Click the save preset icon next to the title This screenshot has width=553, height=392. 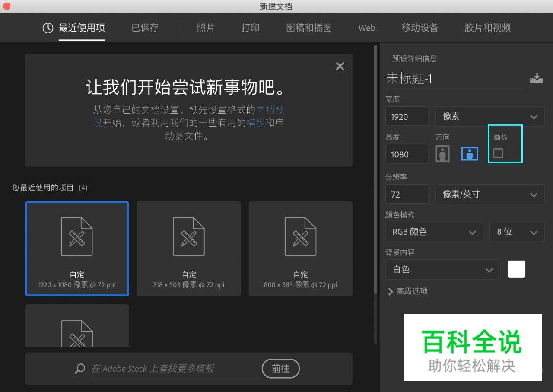(536, 78)
